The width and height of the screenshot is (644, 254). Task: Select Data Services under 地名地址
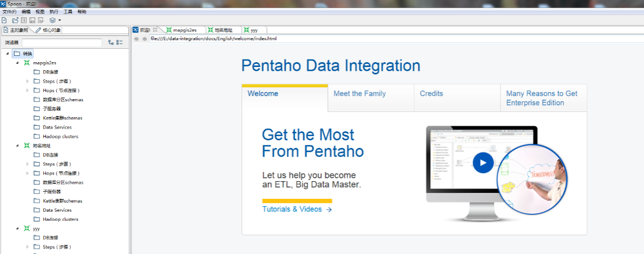tap(52, 210)
